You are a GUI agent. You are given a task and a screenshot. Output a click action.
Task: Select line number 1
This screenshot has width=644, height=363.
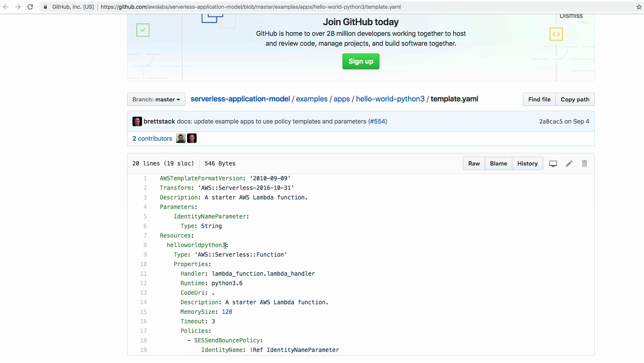click(145, 178)
